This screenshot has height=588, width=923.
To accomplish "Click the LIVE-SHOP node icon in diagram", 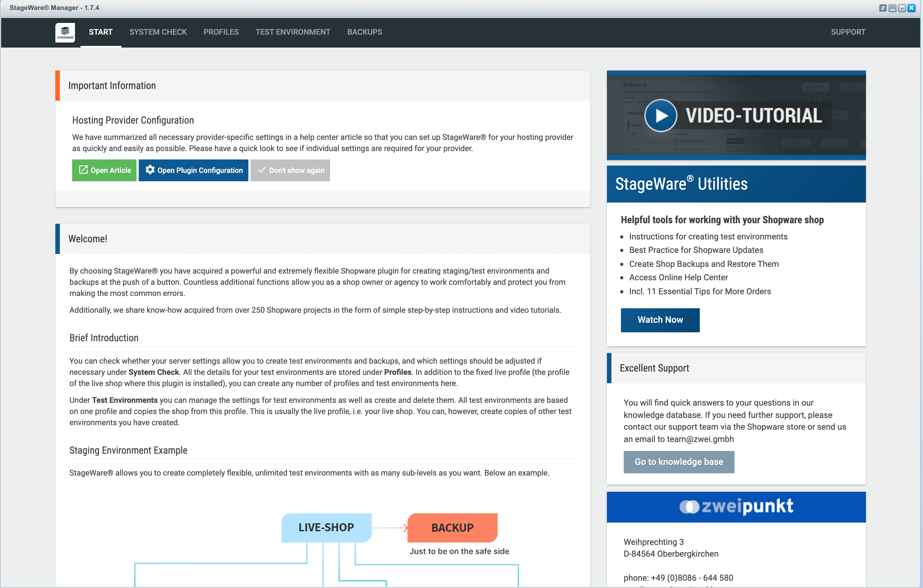I will [326, 527].
